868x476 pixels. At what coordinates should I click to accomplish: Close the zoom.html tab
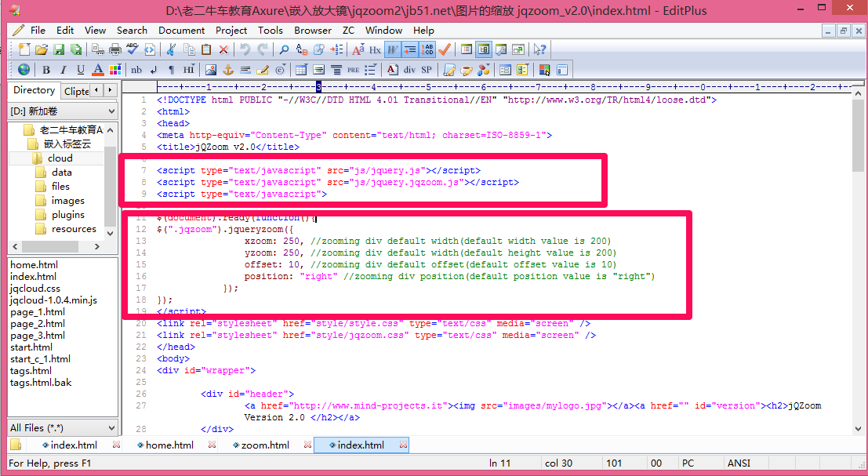[x=308, y=445]
